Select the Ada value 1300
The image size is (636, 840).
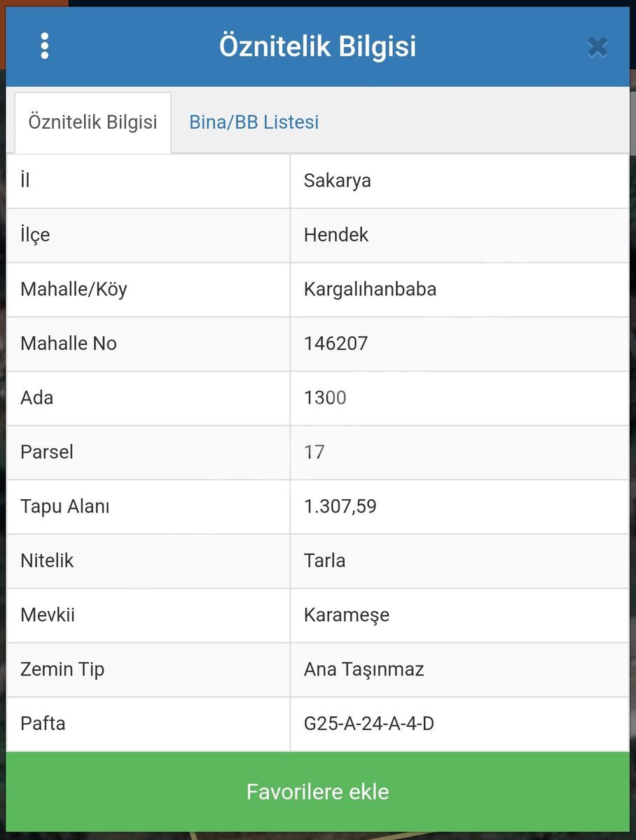[325, 398]
